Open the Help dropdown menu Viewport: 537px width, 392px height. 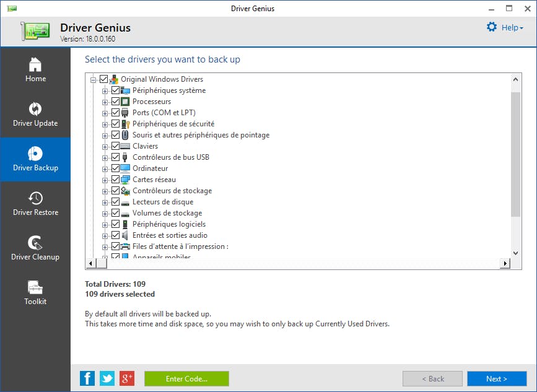512,27
